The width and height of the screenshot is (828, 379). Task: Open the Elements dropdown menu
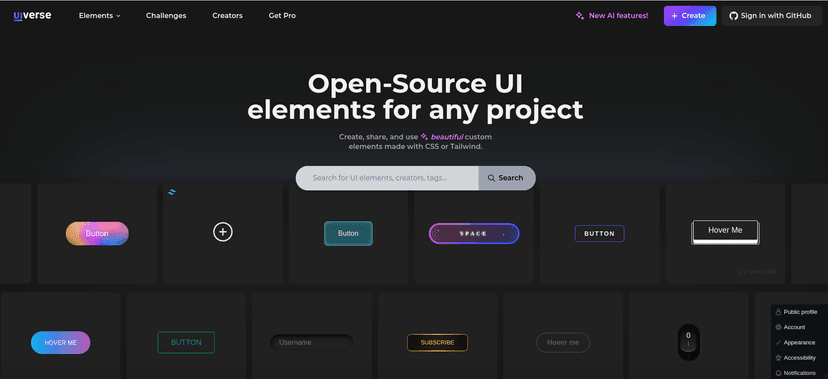100,16
